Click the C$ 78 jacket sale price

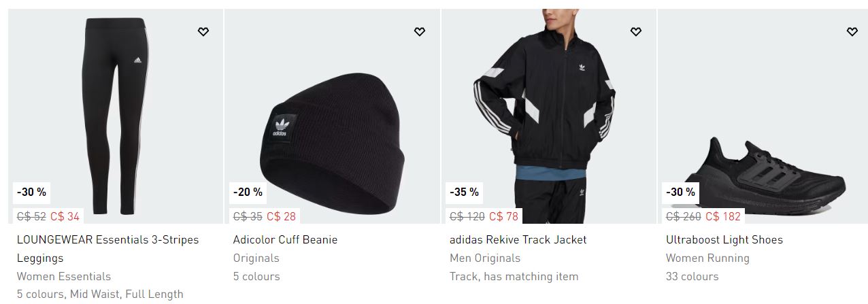(x=503, y=217)
